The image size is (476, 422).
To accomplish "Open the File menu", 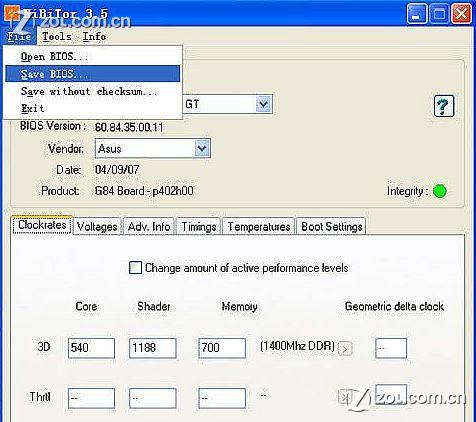I will [x=19, y=36].
